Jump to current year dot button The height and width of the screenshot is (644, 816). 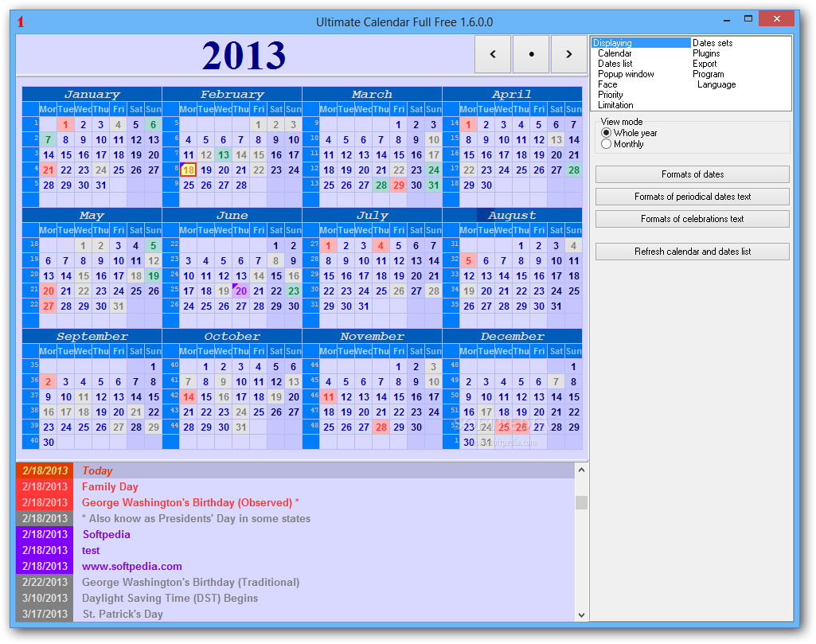point(531,53)
